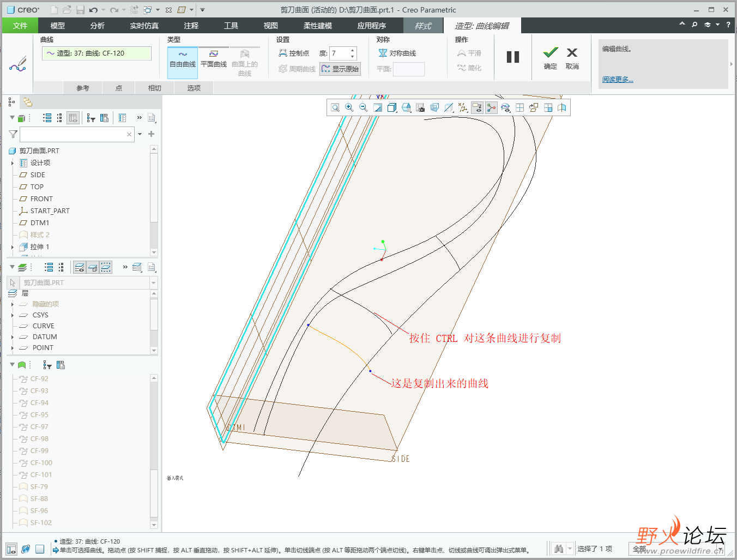Viewport: 737px width, 560px height.
Task: Click the Zoom Out magnifier icon
Action: coord(364,108)
